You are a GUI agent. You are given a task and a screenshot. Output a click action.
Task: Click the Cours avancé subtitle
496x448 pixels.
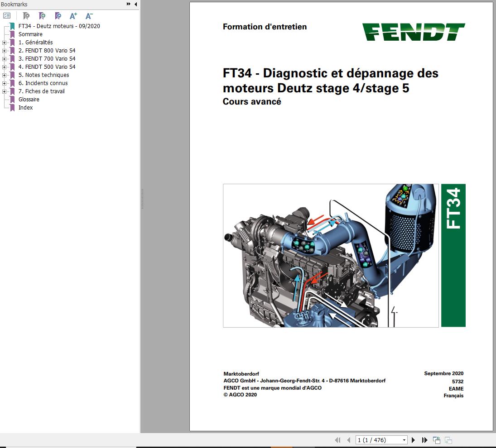point(252,102)
